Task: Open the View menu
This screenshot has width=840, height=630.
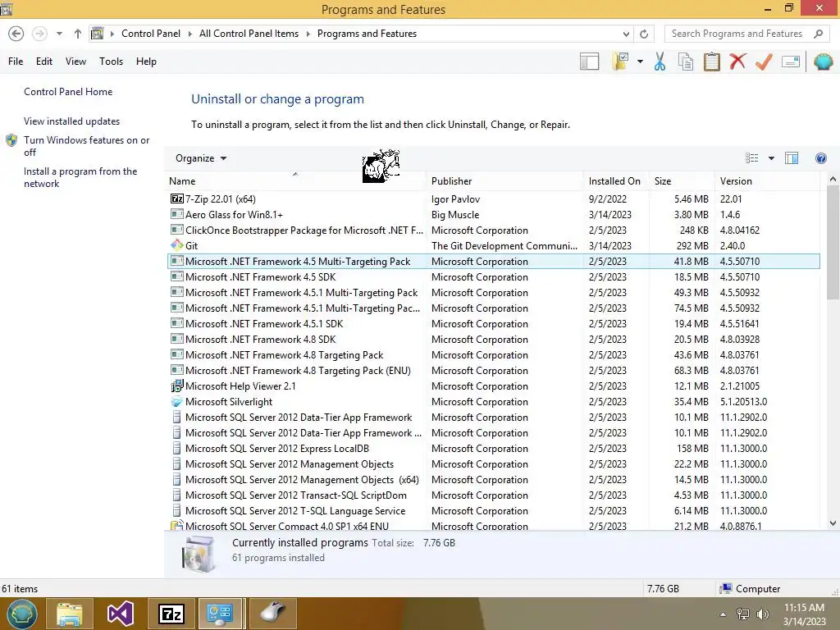Action: pos(75,62)
